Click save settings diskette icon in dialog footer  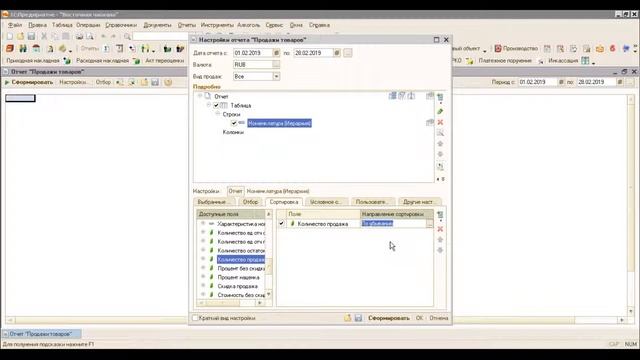(x=358, y=318)
